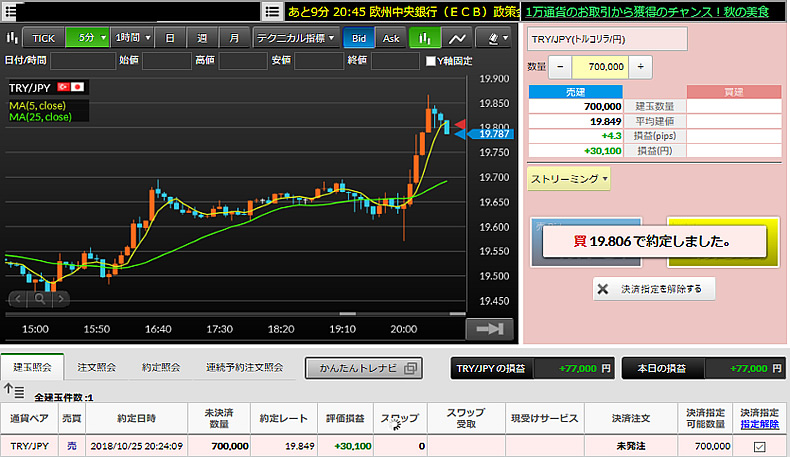790x457 pixels.
Task: Click 未発注 in 決済注文 column
Action: (x=630, y=446)
